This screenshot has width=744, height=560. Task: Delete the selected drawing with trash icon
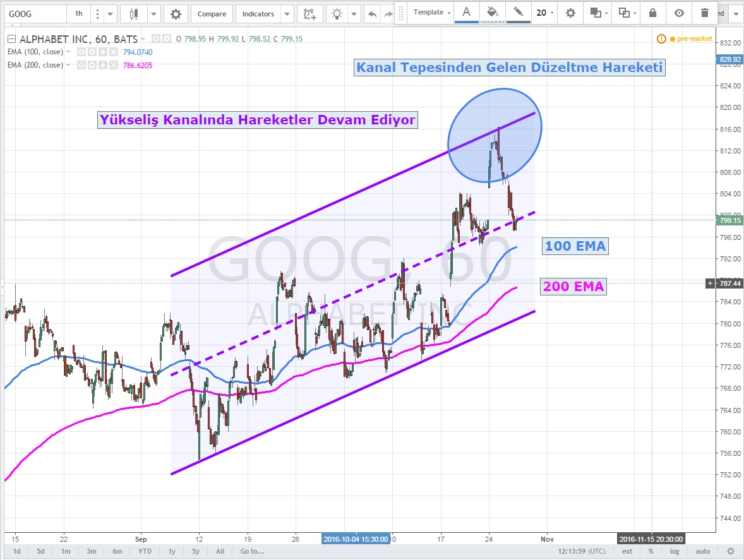704,13
